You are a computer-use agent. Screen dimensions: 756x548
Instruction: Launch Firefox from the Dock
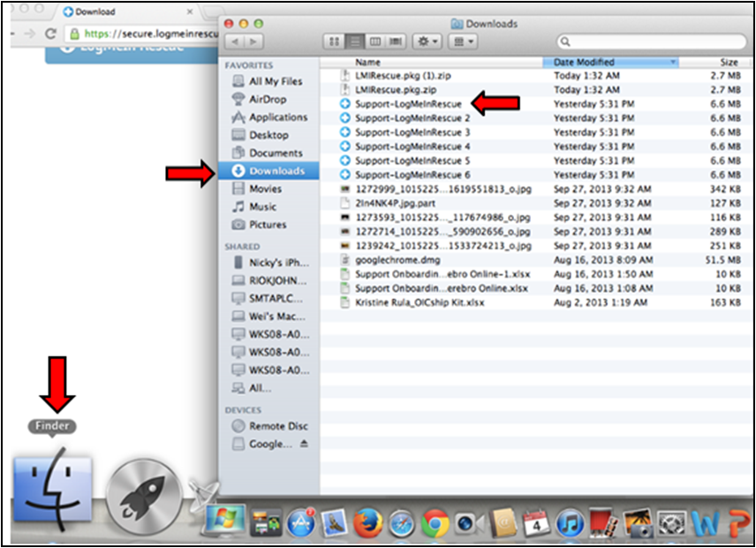[x=368, y=523]
